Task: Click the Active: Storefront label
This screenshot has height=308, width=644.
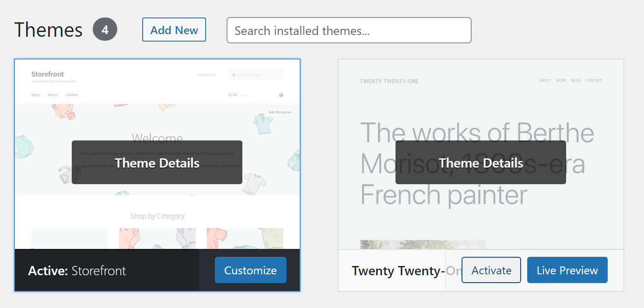Action: click(77, 271)
